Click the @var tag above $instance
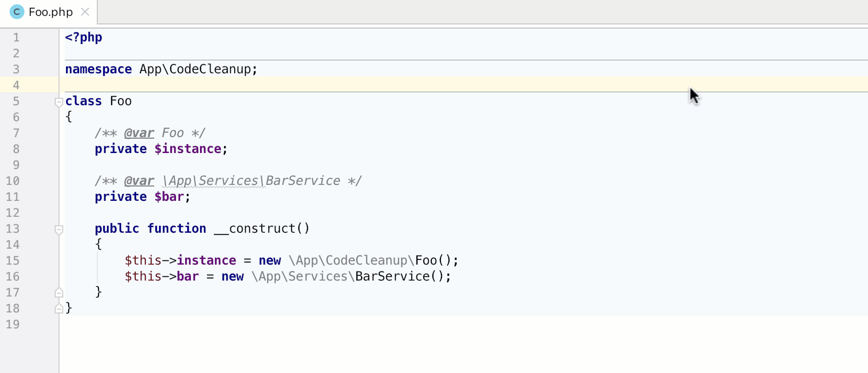 (139, 133)
